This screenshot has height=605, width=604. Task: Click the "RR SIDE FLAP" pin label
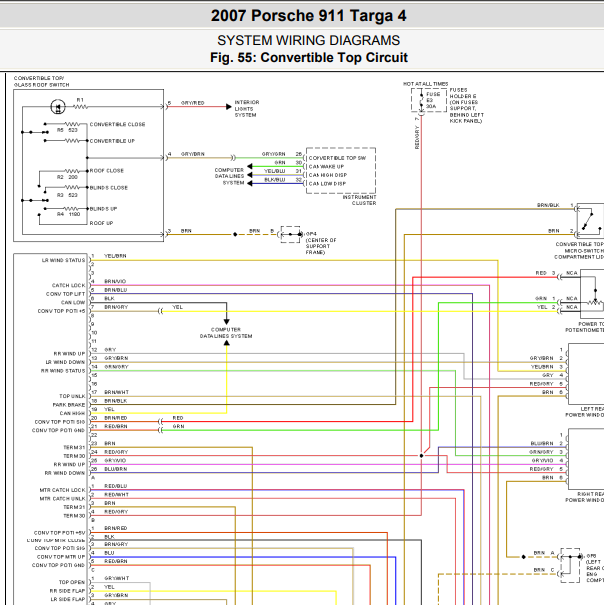[67, 590]
